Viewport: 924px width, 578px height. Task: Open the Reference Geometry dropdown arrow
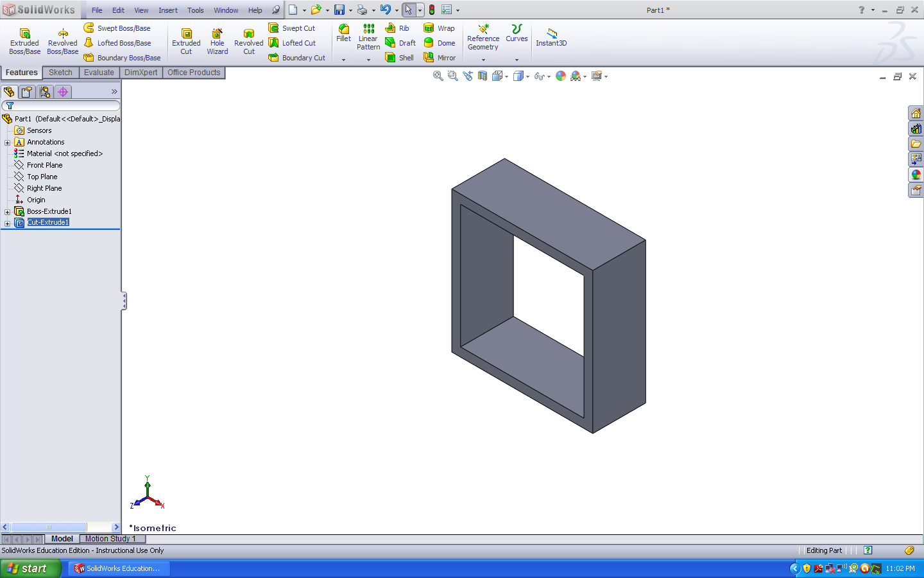click(483, 60)
